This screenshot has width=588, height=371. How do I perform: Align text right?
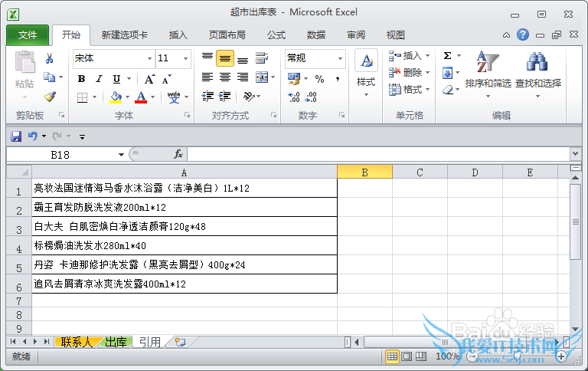243,77
